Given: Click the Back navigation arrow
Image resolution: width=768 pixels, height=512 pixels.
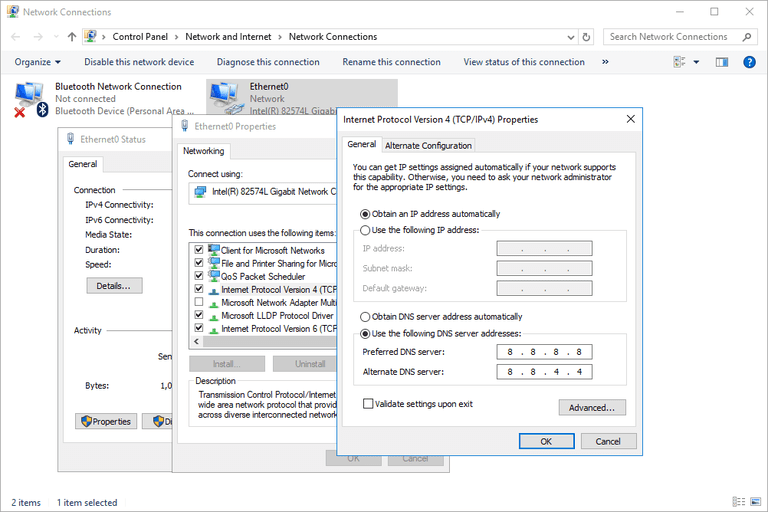Looking at the screenshot, I should tap(14, 37).
